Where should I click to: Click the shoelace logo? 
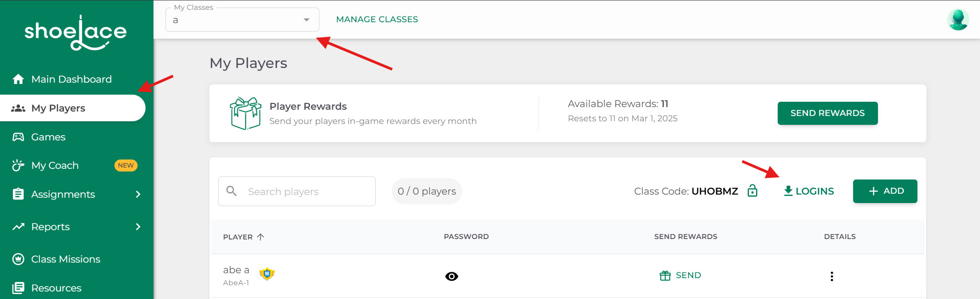pos(76,33)
